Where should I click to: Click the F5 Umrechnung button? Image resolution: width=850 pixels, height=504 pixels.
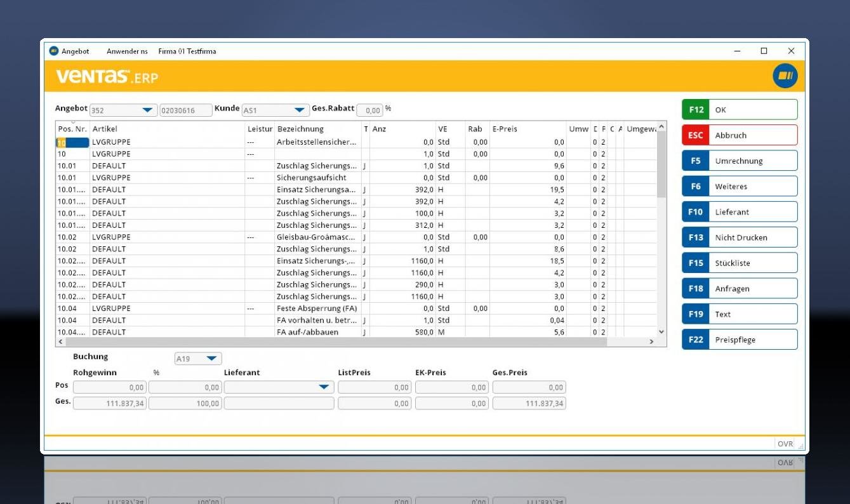click(x=740, y=161)
